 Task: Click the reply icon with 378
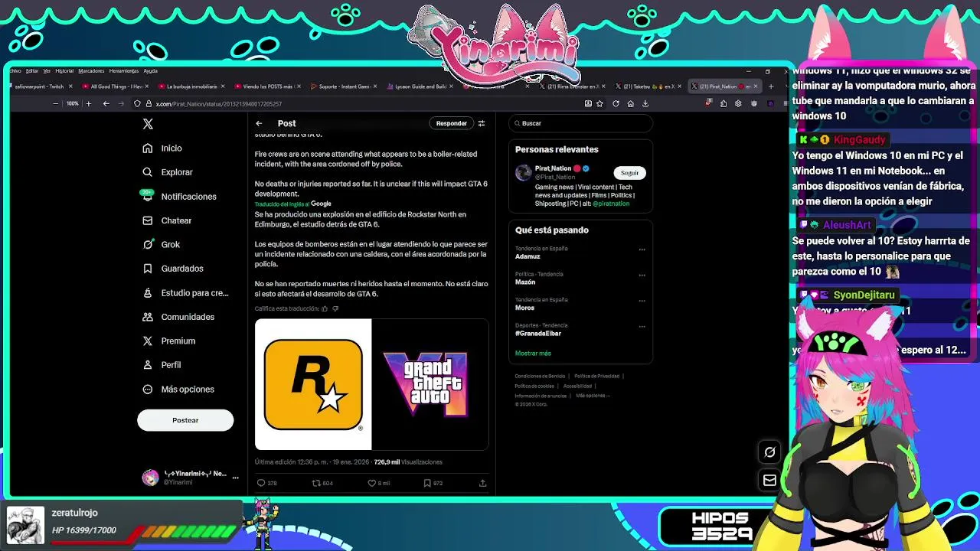[x=261, y=483]
